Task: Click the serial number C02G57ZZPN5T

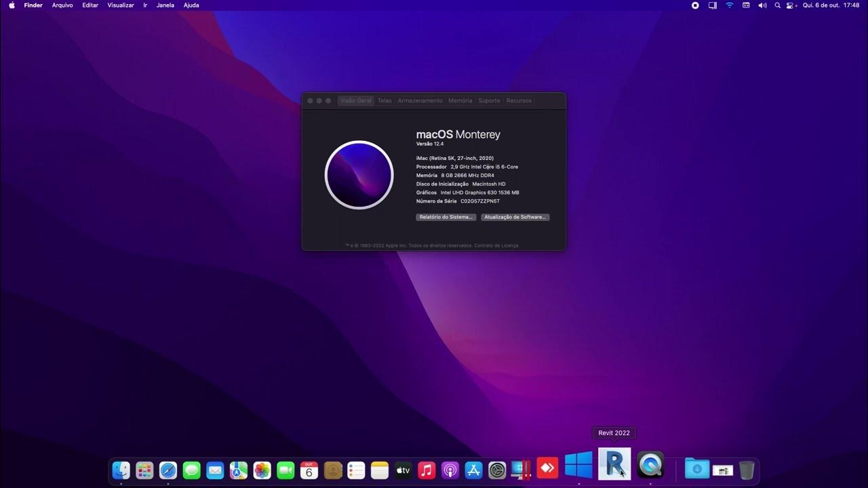Action: pos(480,201)
